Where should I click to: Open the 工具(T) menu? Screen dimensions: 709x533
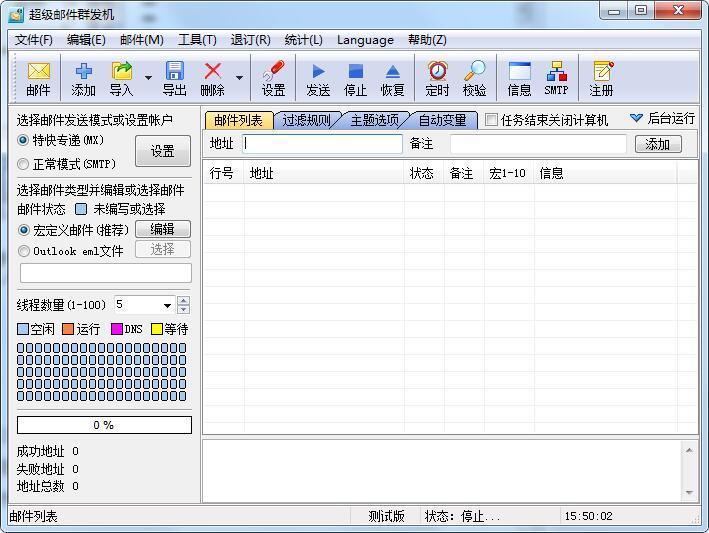197,40
